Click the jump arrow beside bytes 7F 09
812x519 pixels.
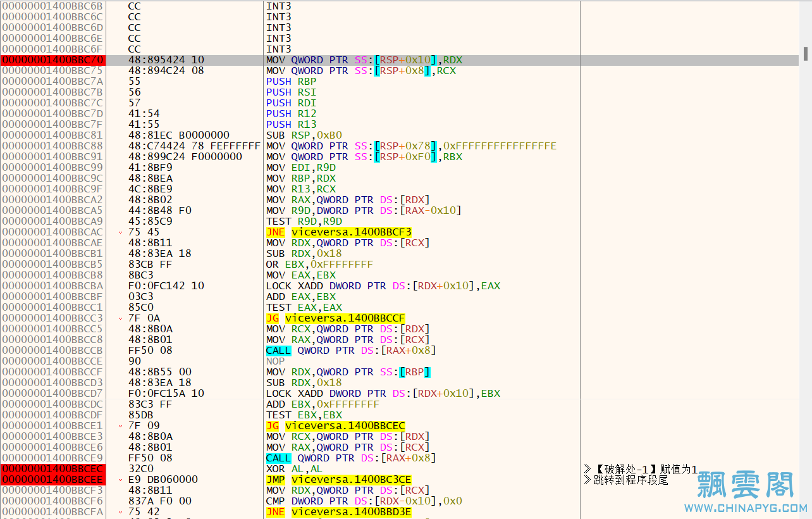click(x=121, y=426)
